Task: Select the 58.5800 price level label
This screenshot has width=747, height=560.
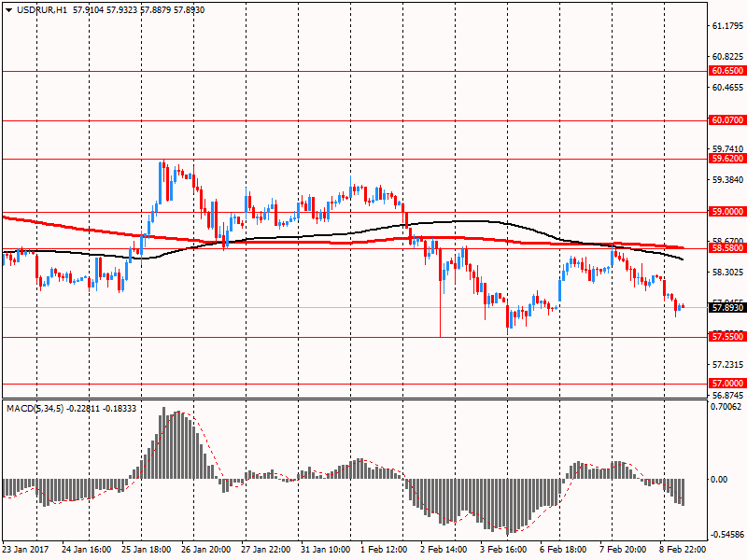Action: (x=726, y=248)
